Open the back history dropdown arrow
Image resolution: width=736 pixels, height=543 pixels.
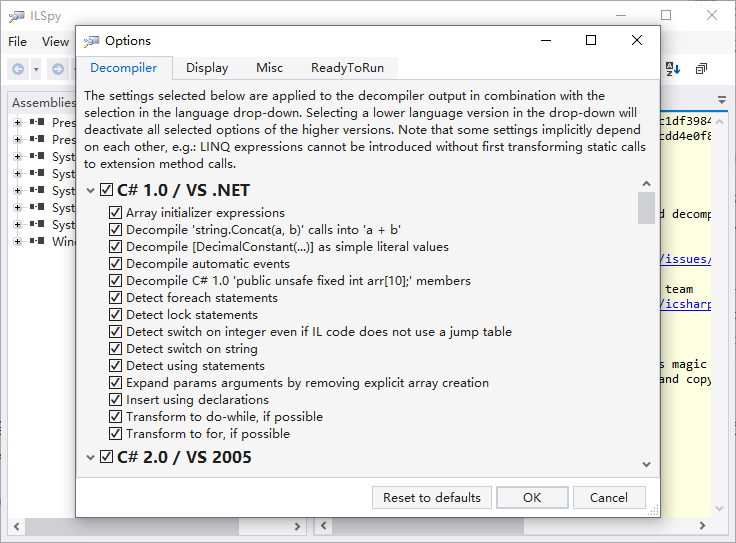click(x=36, y=70)
